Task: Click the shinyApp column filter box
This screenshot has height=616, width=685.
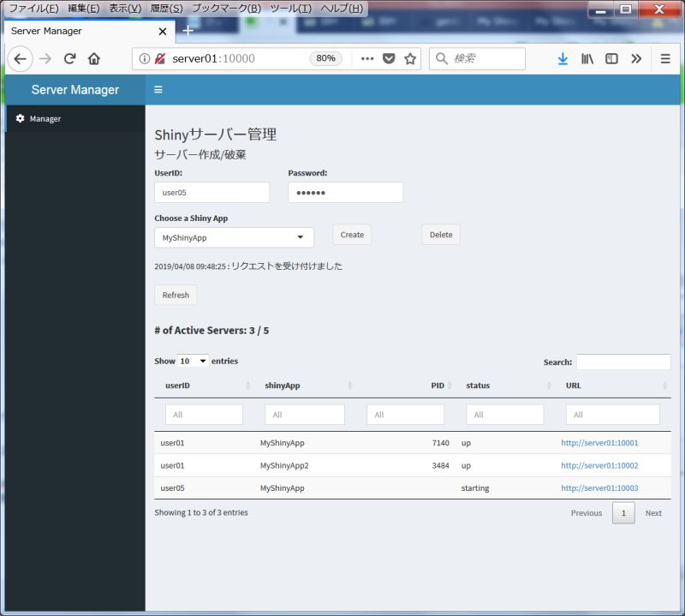Action: 305,415
